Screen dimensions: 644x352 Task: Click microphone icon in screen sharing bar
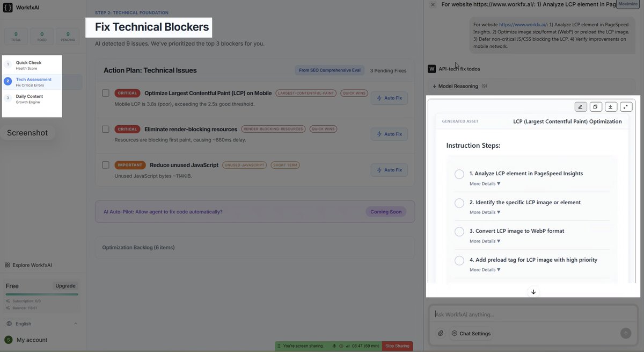click(334, 346)
